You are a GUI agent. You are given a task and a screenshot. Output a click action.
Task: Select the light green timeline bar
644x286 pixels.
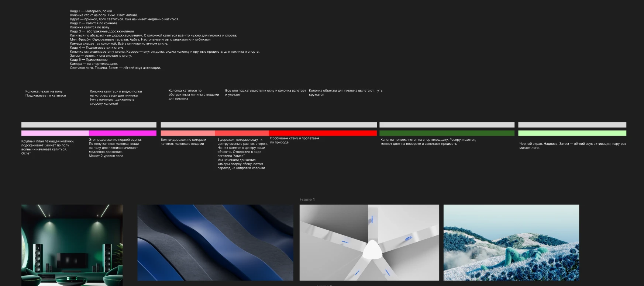572,133
